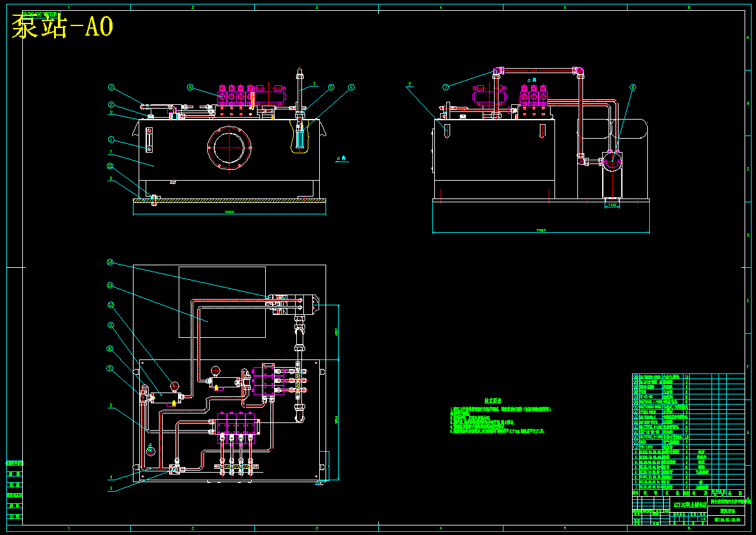Pick the circled balloon number 12
This screenshot has height=535, width=756.
[x=111, y=305]
